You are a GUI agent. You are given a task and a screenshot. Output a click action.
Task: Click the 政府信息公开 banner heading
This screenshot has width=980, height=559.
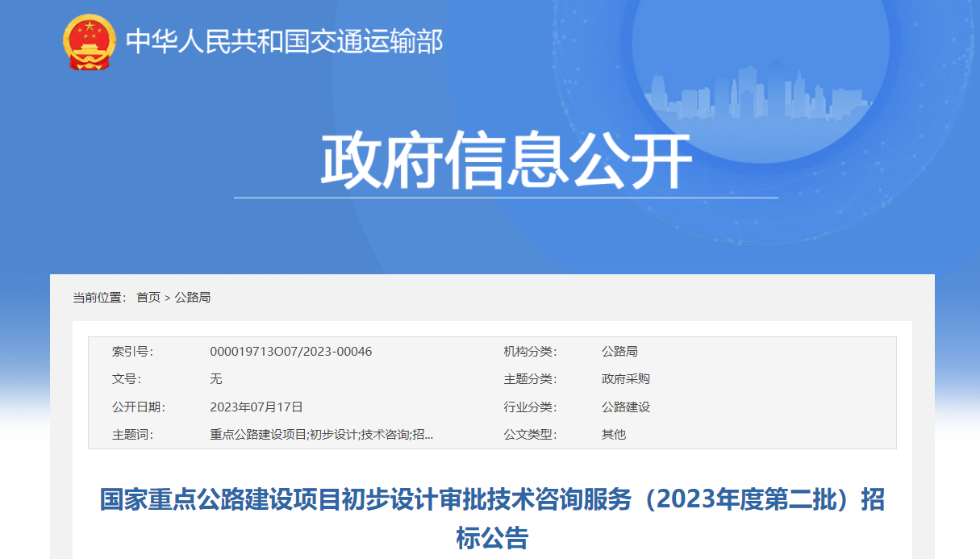pos(507,162)
